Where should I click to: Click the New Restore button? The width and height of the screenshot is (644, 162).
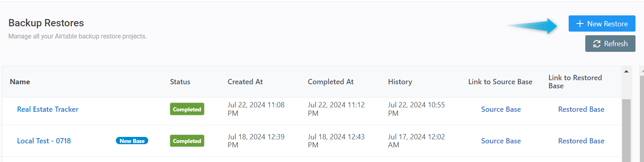[x=601, y=24]
